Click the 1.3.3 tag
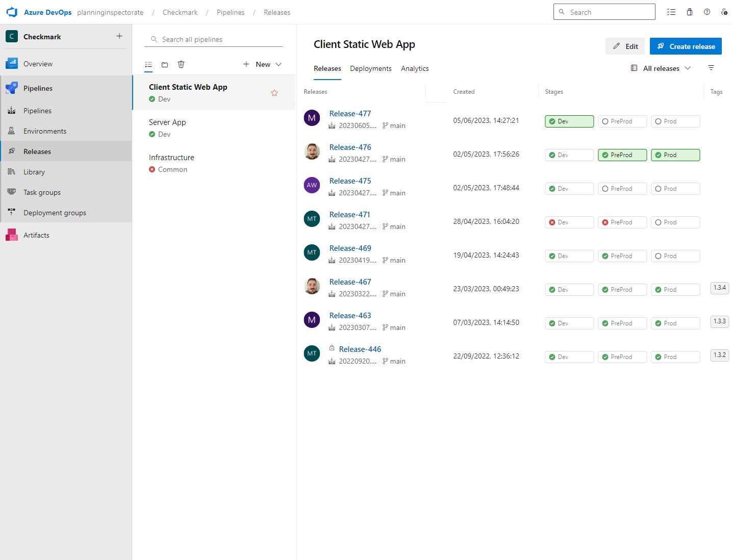 [x=719, y=321]
